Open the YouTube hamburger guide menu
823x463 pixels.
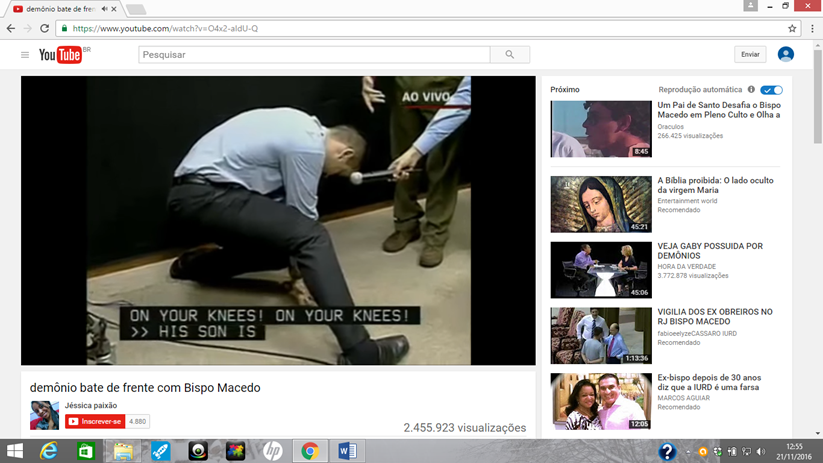25,55
